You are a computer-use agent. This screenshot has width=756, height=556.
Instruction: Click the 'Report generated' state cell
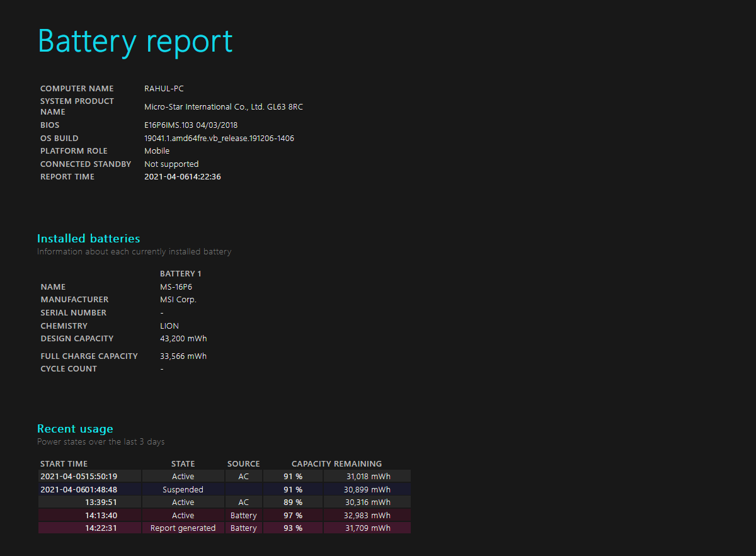pos(183,528)
